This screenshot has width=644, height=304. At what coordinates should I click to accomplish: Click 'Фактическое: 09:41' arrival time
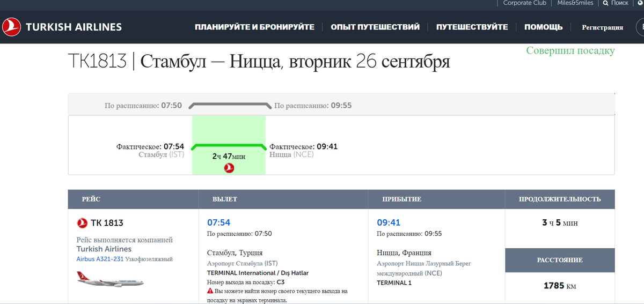tap(303, 146)
